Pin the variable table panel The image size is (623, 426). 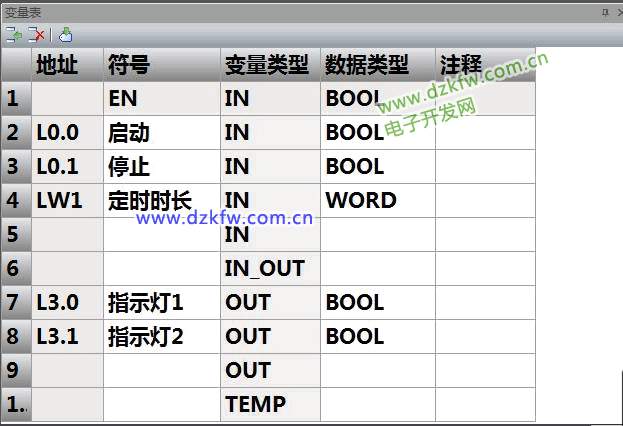[x=604, y=11]
